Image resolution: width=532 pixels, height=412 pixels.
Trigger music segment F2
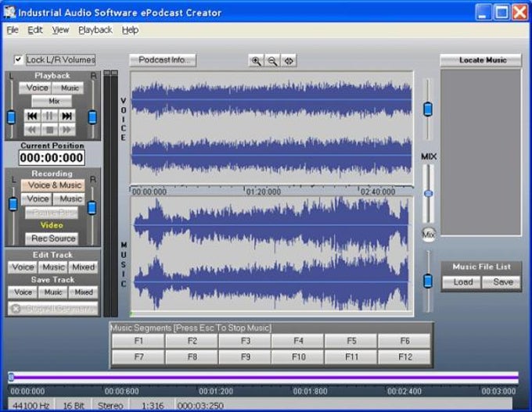192,341
